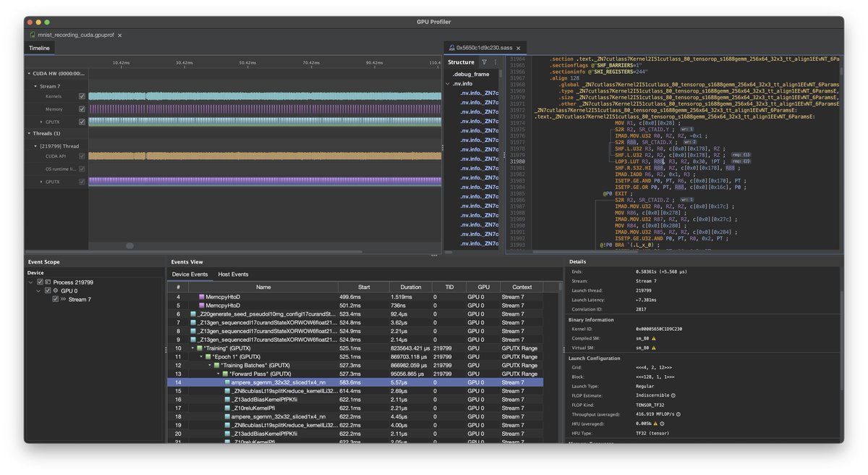Image resolution: width=868 pixels, height=475 pixels.
Task: Select .debug_frame in Structure list
Action: click(x=470, y=74)
